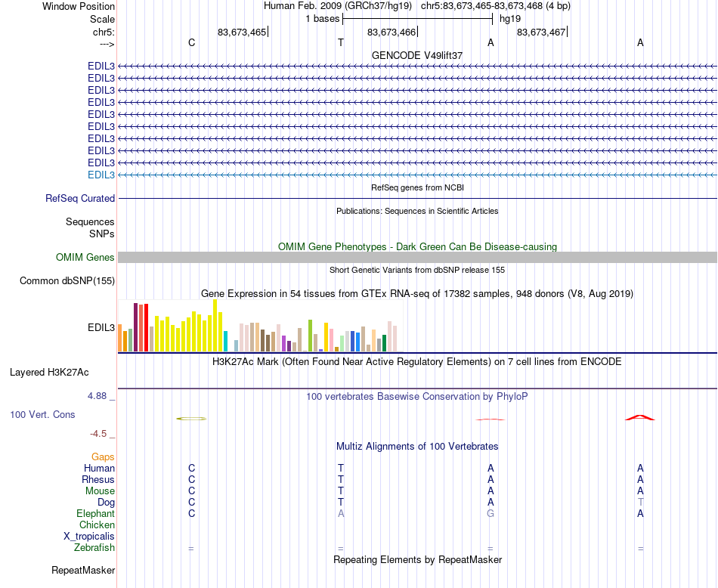Viewport: 718px width, 588px height.
Task: Select the Scale track label
Action: coord(102,19)
